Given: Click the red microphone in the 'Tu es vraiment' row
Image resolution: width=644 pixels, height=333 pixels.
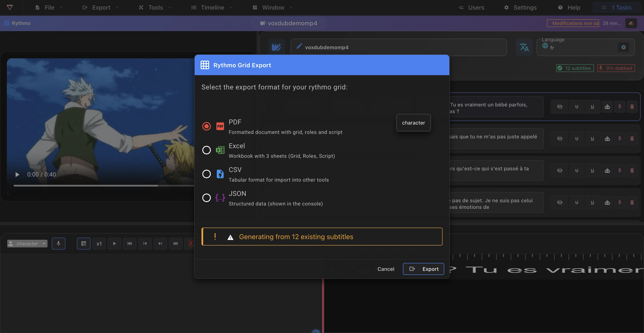Looking at the screenshot, I should pos(620,107).
